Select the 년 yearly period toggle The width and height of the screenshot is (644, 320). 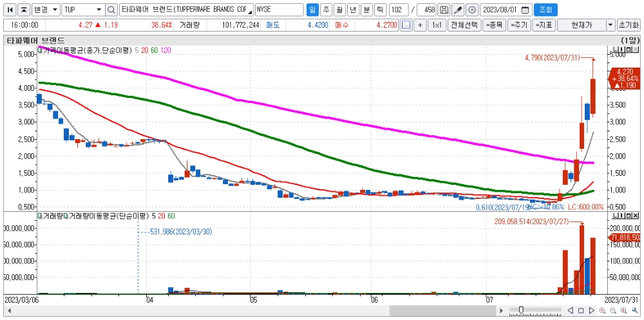point(353,10)
